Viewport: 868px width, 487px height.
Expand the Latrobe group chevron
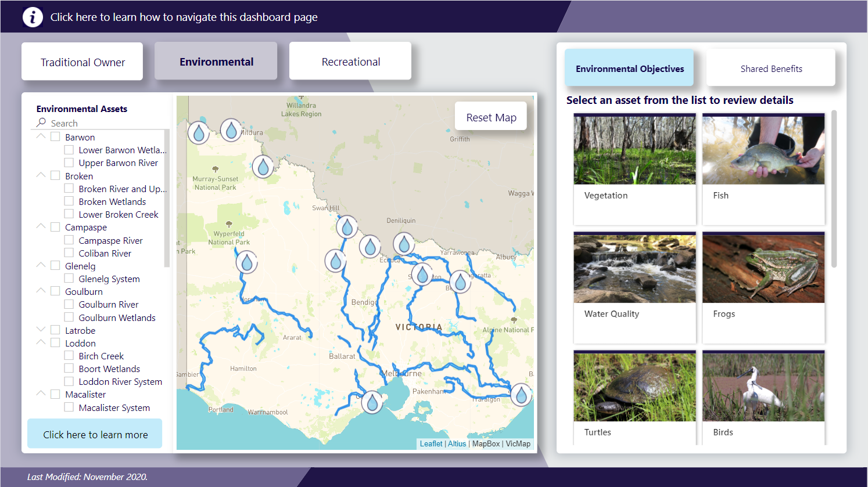[x=41, y=329]
